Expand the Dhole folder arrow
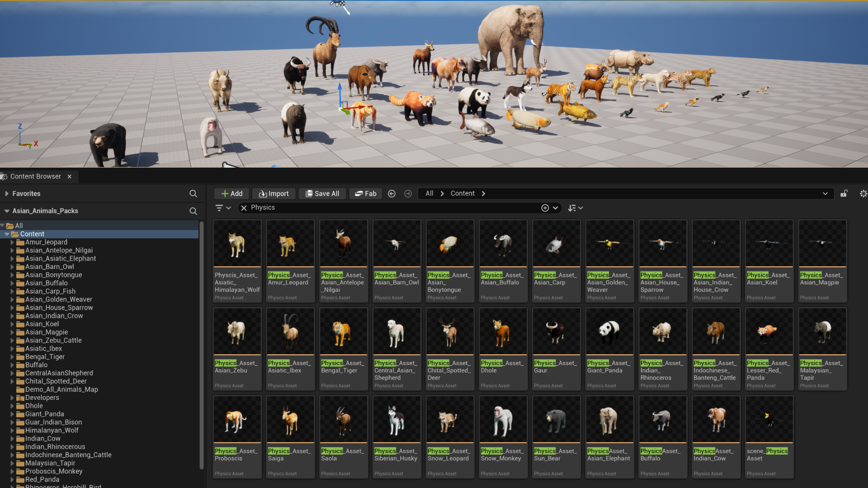This screenshot has height=488, width=868. tap(12, 406)
